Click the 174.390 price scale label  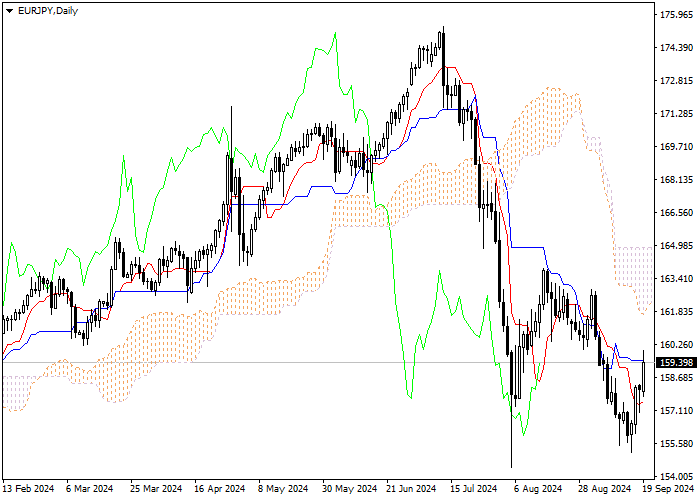676,48
